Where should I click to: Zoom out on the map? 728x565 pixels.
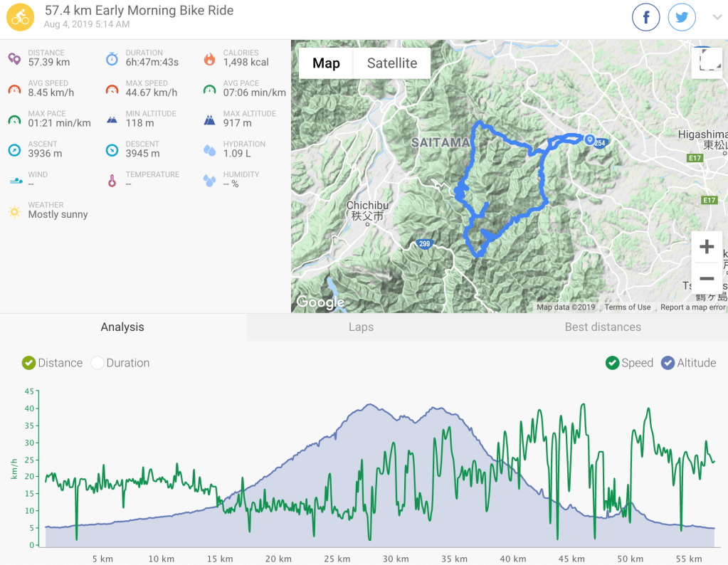pyautogui.click(x=706, y=278)
